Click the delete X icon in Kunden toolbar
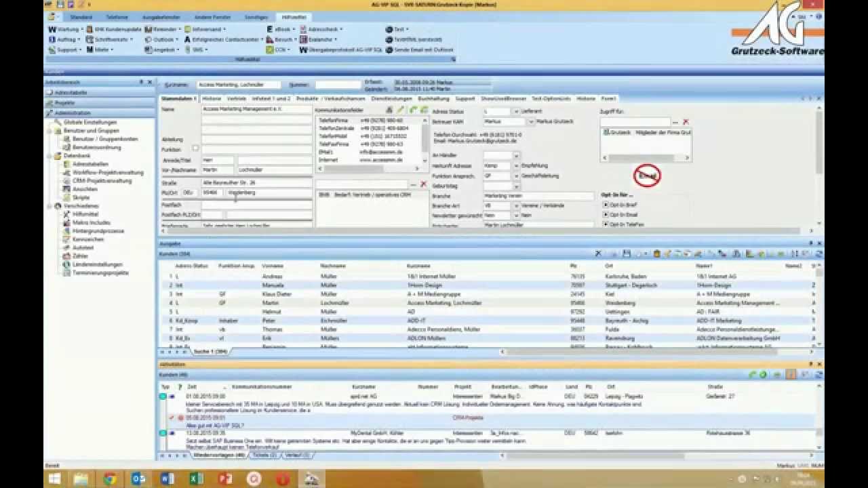This screenshot has height=488, width=868. click(597, 253)
